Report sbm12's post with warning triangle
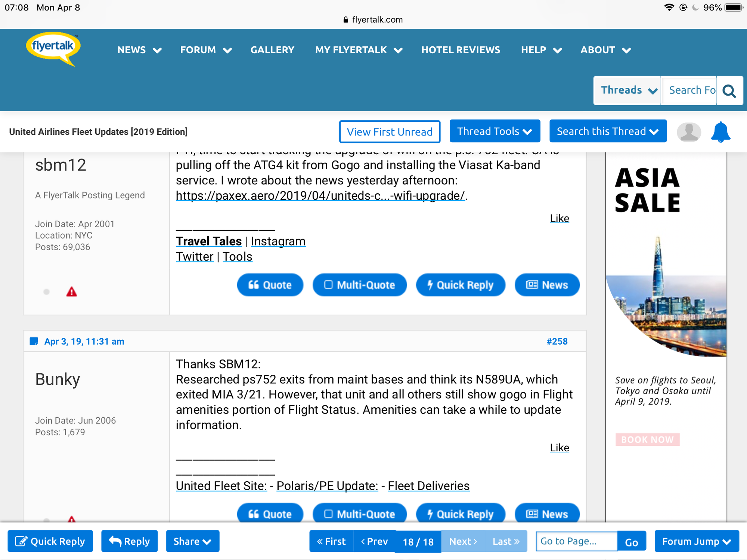Screen dimensions: 747x560 71,292
